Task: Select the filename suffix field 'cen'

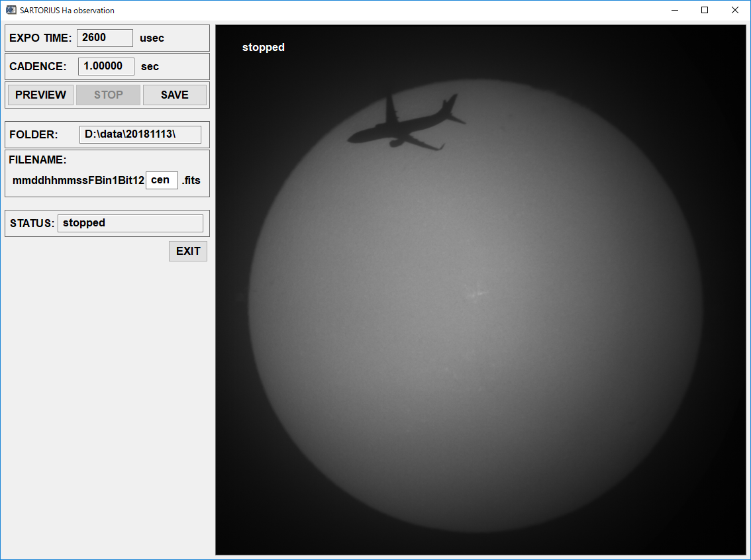Action: pyautogui.click(x=162, y=181)
